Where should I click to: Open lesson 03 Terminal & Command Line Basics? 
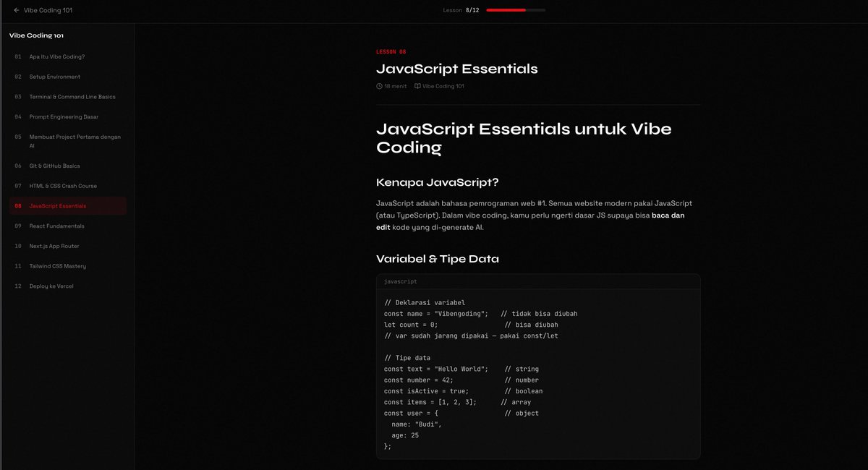tap(68, 97)
